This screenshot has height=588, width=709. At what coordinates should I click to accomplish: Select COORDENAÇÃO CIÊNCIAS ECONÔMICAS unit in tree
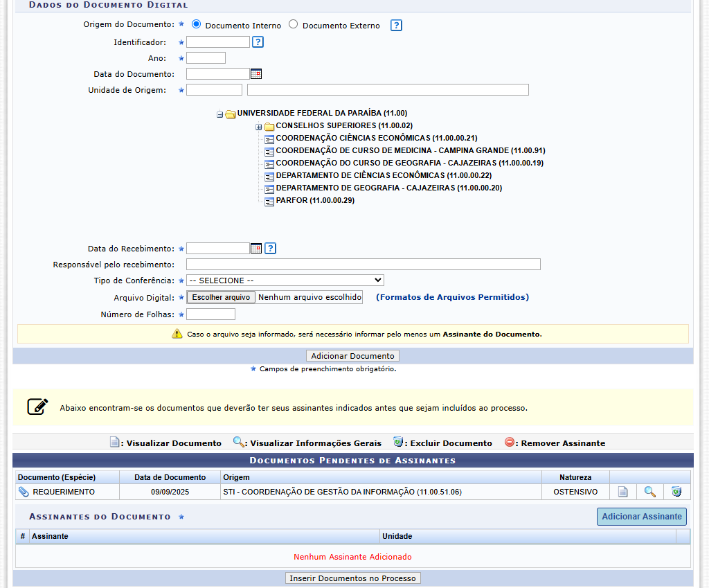pyautogui.click(x=376, y=139)
